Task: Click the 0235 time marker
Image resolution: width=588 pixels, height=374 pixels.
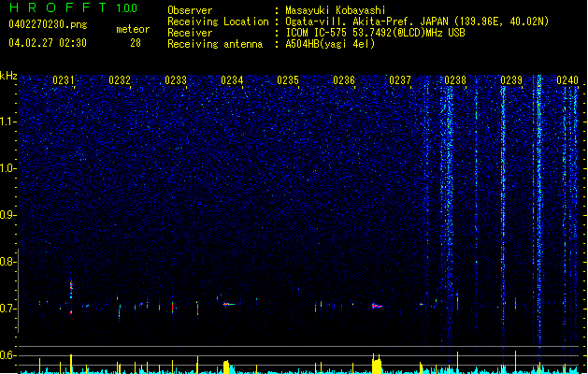Action: coord(288,80)
